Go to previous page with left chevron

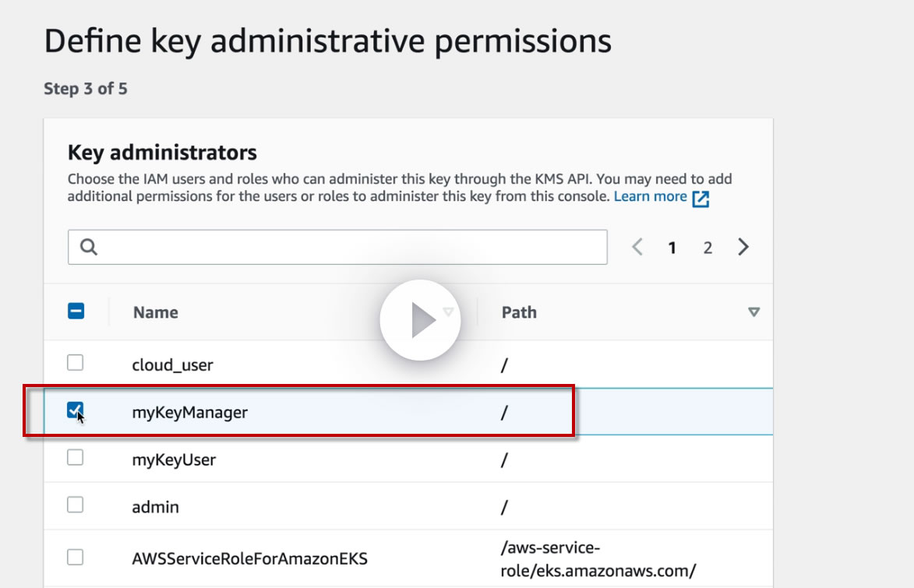coord(637,248)
